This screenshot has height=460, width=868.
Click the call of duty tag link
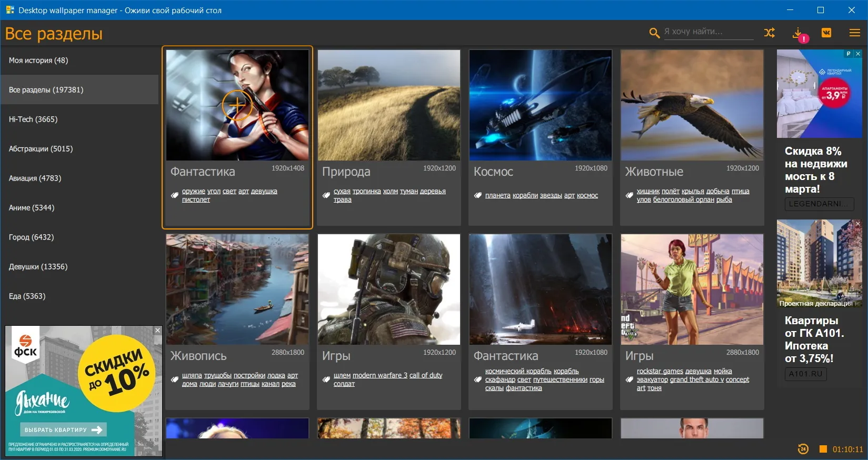[x=426, y=375]
